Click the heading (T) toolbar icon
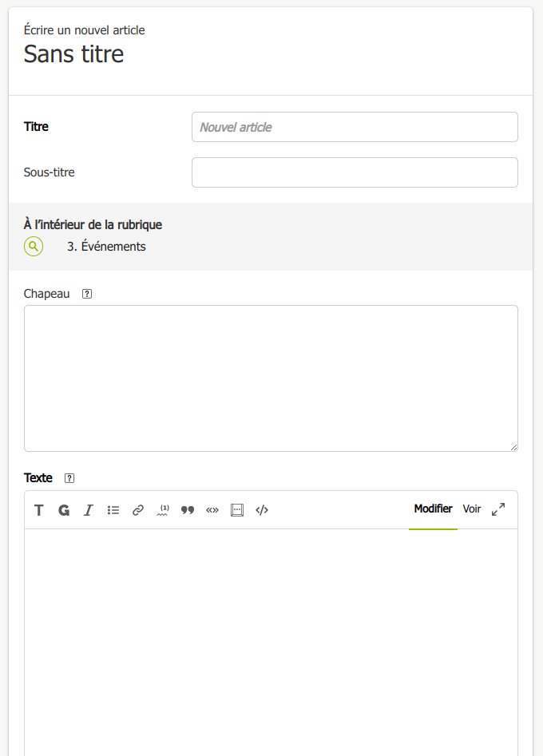The image size is (543, 756). (39, 510)
